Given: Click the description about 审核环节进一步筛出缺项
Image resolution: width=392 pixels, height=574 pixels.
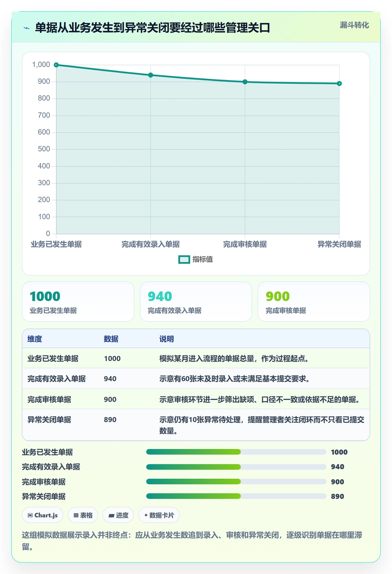Looking at the screenshot, I should 260,399.
